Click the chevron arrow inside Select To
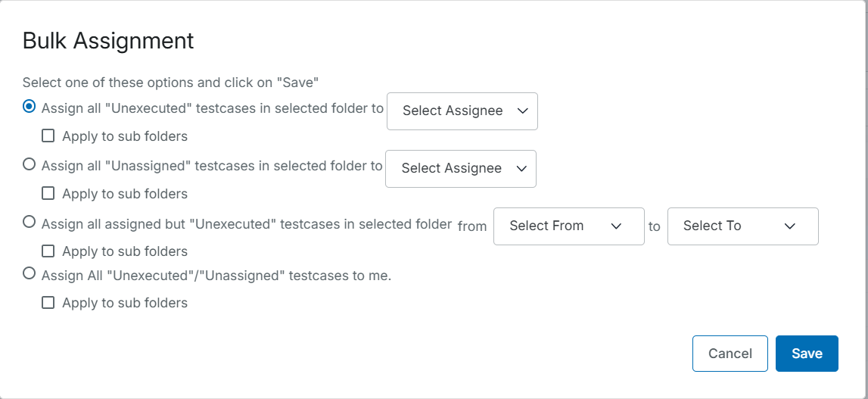This screenshot has height=399, width=868. point(790,226)
